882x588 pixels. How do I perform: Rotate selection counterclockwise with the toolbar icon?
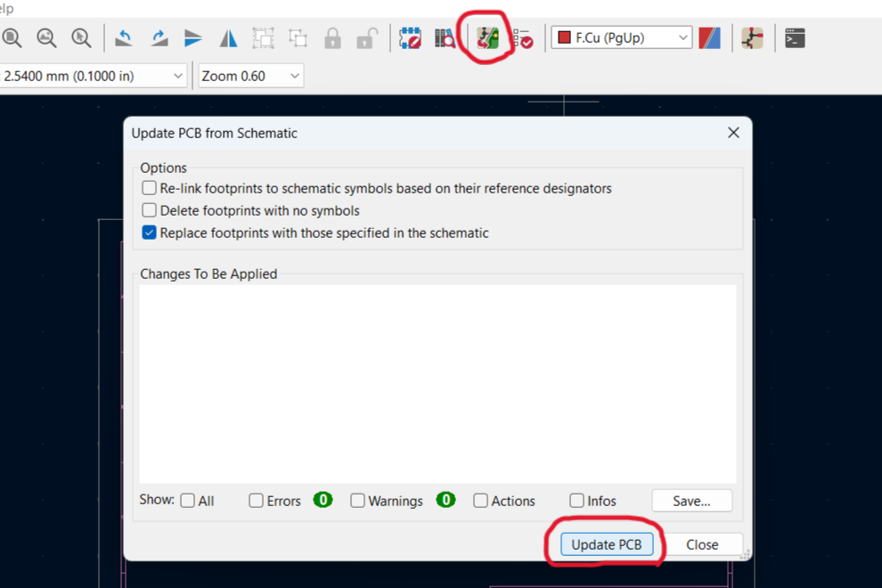(x=123, y=38)
